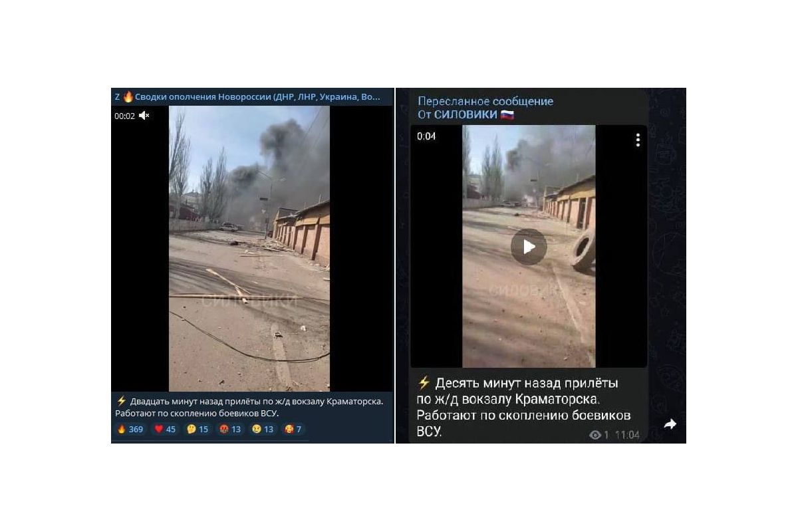
Task: Open the three-dot menu on right video
Action: coord(637,140)
